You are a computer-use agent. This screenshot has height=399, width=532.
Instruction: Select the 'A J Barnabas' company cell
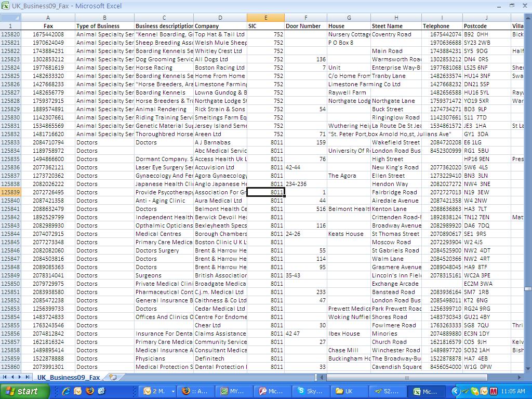point(220,142)
